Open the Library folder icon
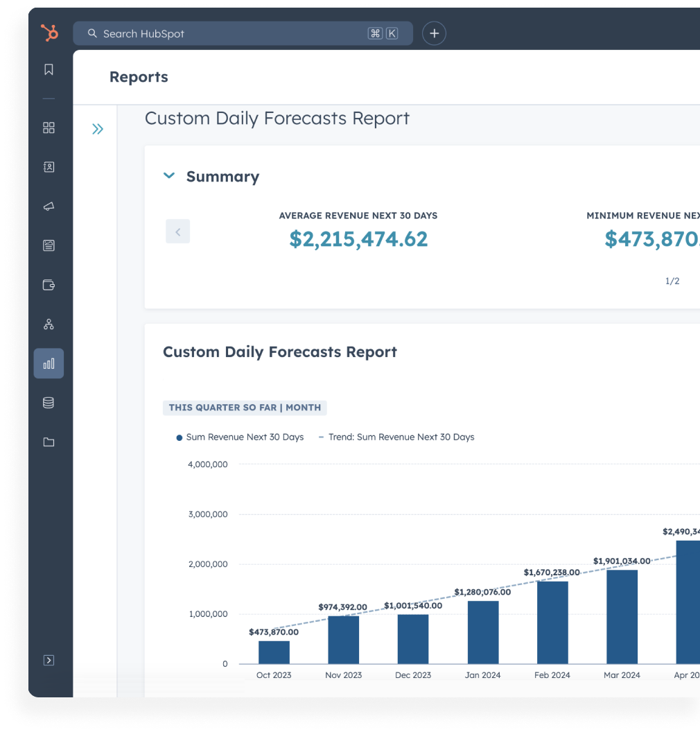The width and height of the screenshot is (700, 732). point(49,442)
